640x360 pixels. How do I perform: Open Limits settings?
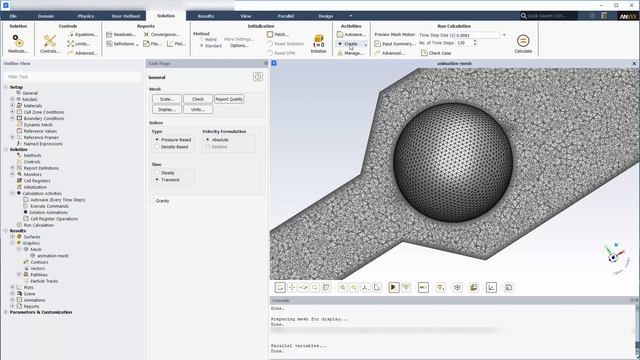(79, 44)
